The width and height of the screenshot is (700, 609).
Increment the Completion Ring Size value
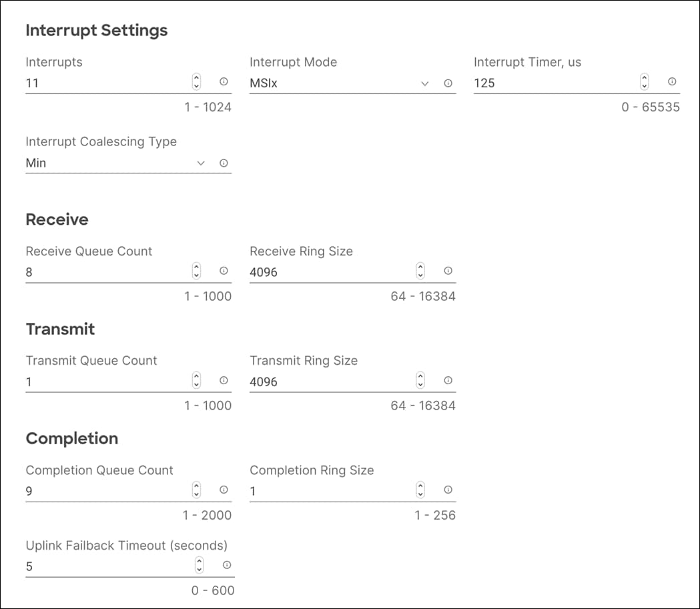[420, 486]
